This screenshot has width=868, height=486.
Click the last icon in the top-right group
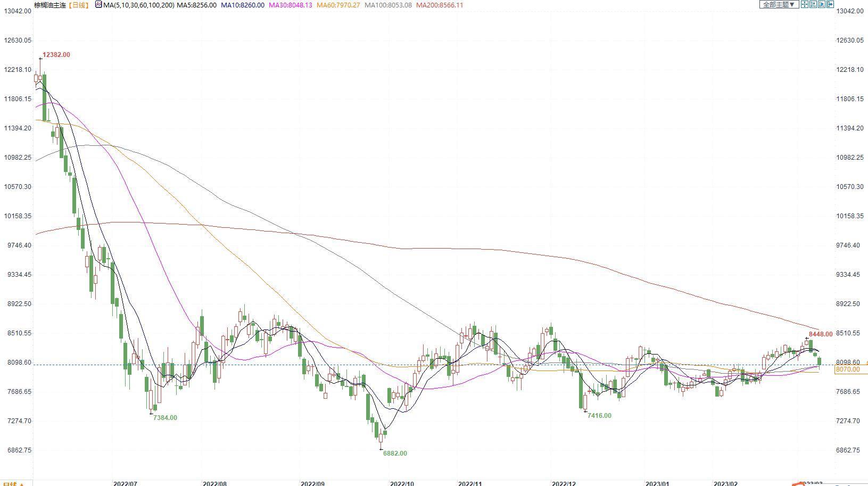click(x=830, y=4)
